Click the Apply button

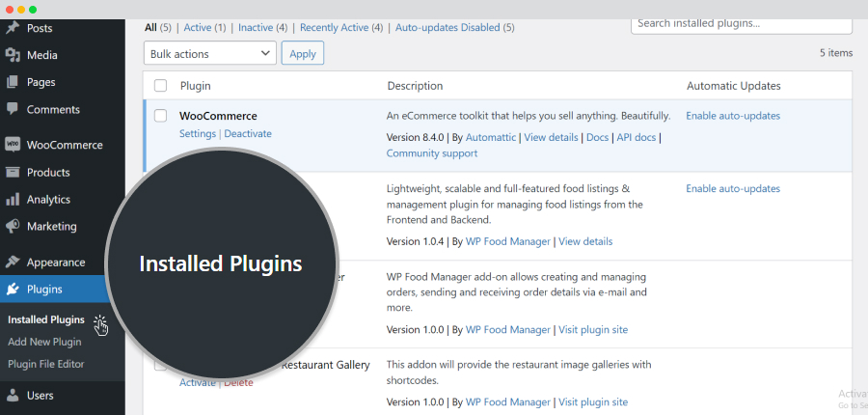pyautogui.click(x=303, y=54)
